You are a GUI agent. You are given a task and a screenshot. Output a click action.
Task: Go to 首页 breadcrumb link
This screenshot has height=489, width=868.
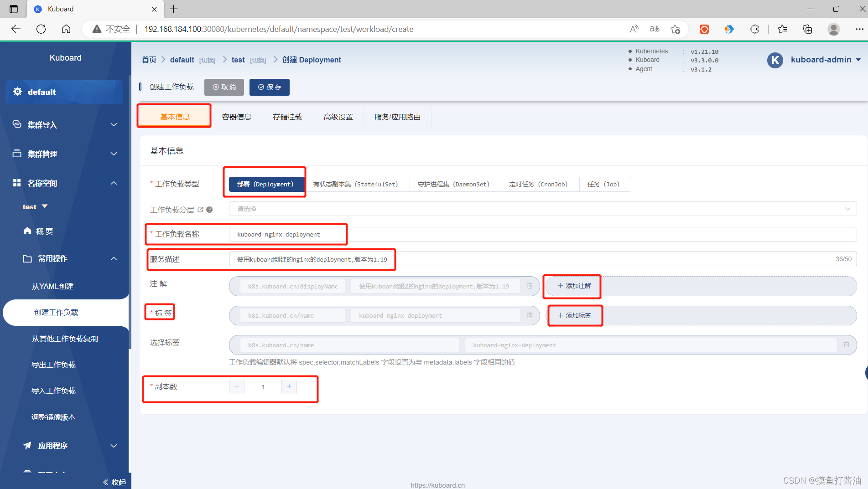[149, 60]
